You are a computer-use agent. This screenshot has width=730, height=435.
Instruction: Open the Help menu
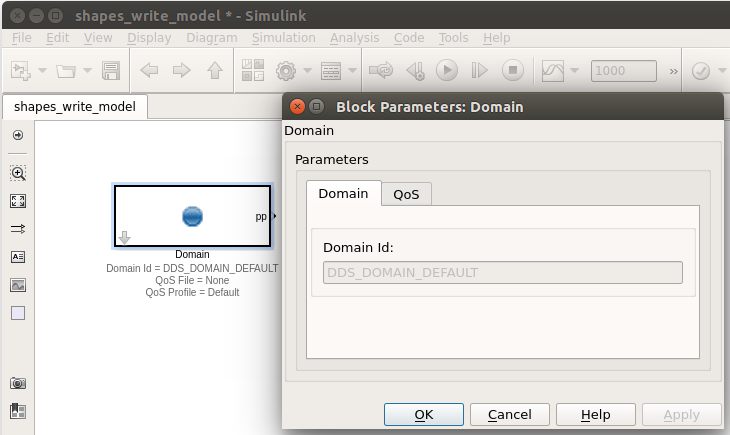496,38
